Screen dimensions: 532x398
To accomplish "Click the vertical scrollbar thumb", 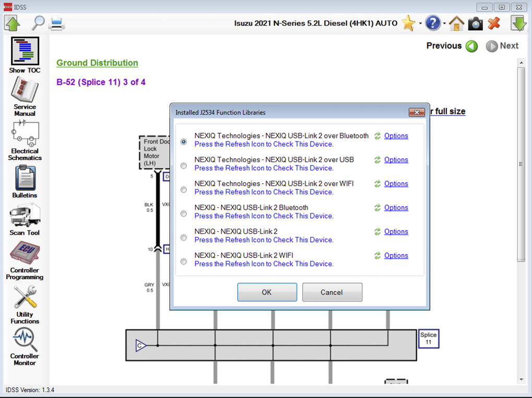I will tap(521, 165).
